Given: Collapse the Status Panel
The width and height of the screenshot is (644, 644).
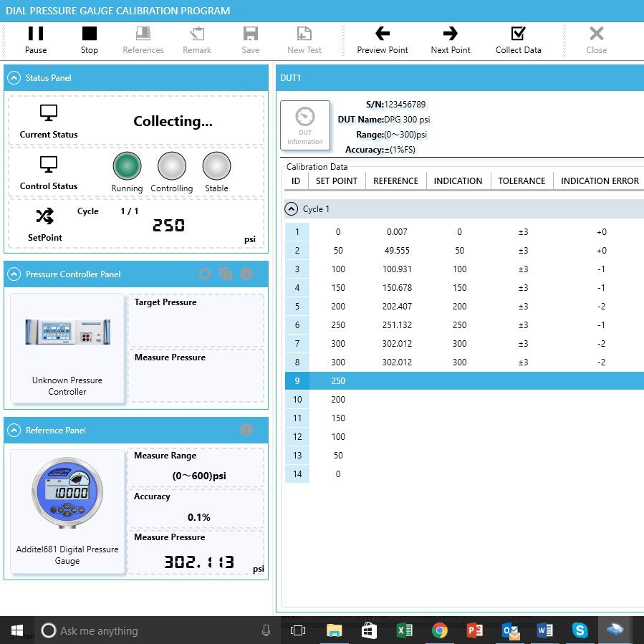Looking at the screenshot, I should pyautogui.click(x=16, y=77).
